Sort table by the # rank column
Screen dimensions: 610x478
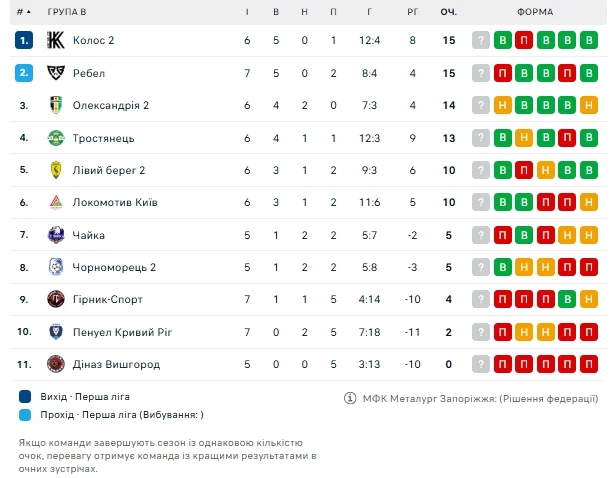22,12
